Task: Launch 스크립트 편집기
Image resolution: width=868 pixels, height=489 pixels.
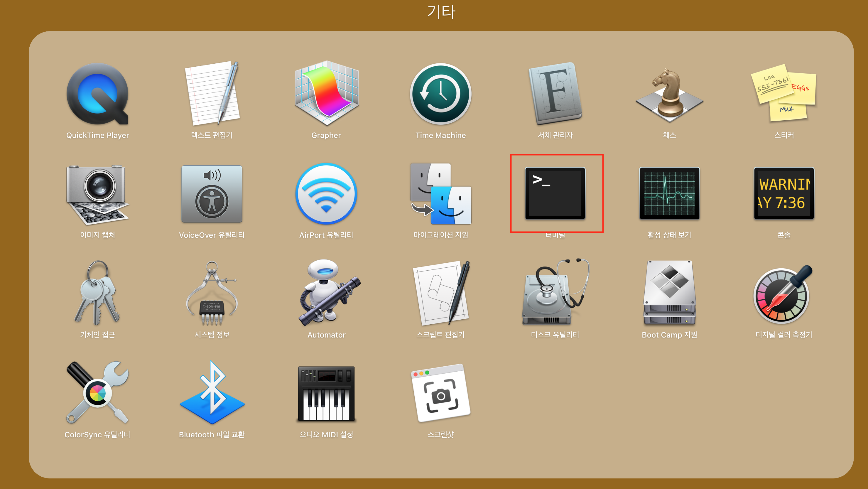Action: (x=441, y=293)
